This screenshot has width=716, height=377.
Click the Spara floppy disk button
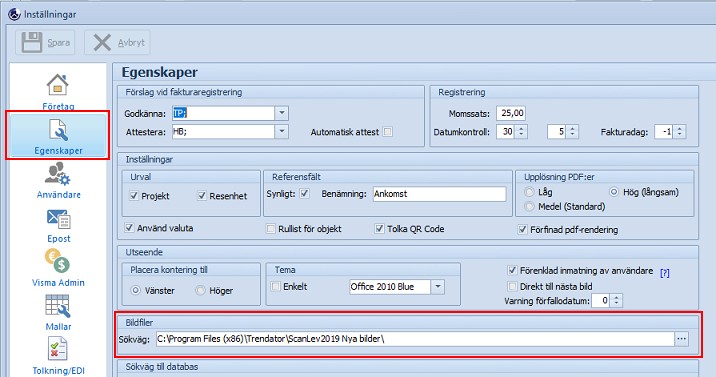(45, 42)
